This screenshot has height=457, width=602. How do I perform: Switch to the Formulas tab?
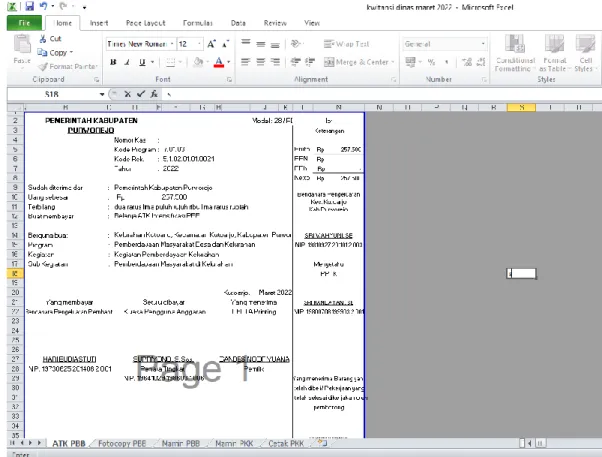click(198, 23)
